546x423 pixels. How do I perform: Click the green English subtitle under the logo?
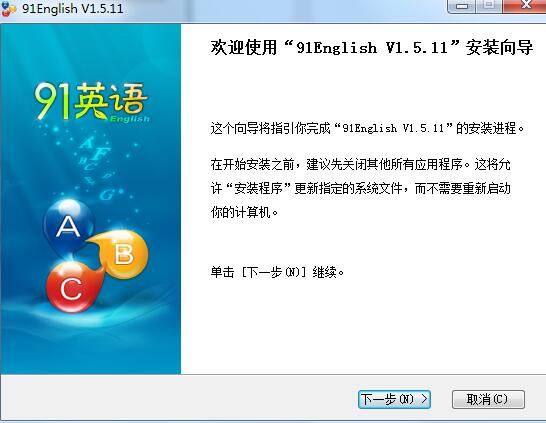[130, 119]
